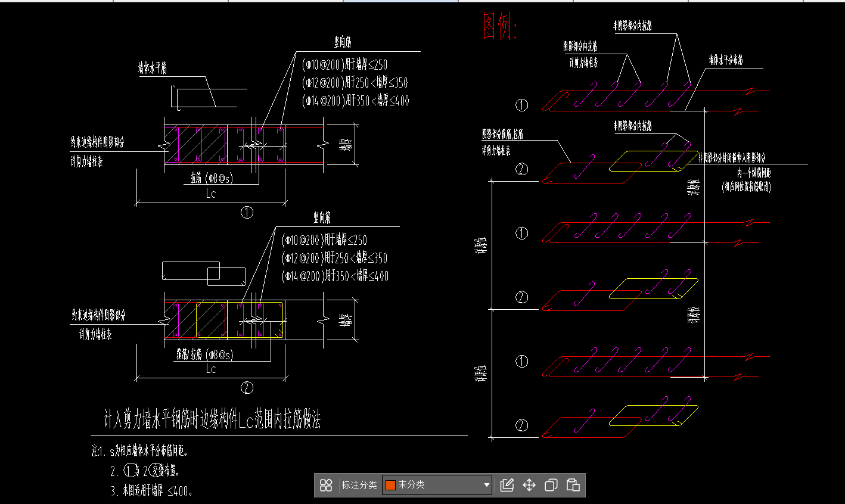Click note 3 本图适用于墙厚 ≤400
The image size is (845, 504).
coord(151,491)
